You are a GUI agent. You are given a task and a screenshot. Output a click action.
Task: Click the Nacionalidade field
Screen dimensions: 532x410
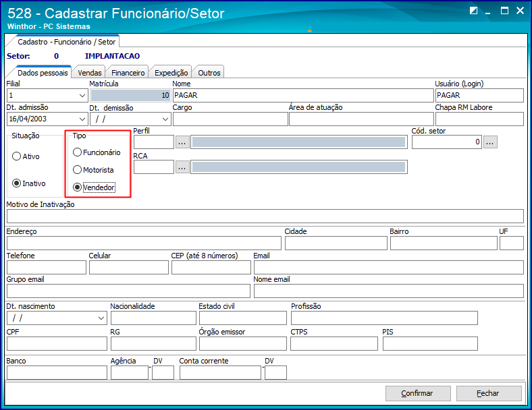click(x=153, y=318)
